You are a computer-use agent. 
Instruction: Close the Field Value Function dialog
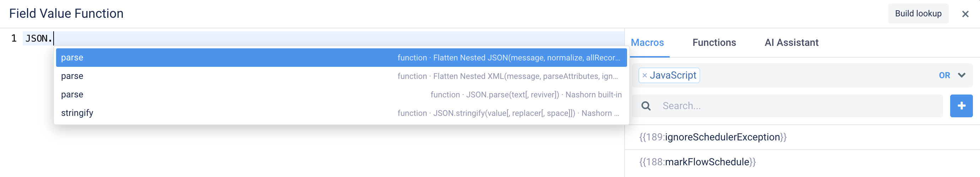coord(965,14)
